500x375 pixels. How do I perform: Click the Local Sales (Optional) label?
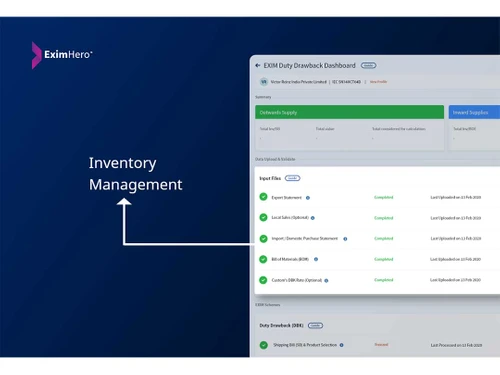pyautogui.click(x=290, y=217)
